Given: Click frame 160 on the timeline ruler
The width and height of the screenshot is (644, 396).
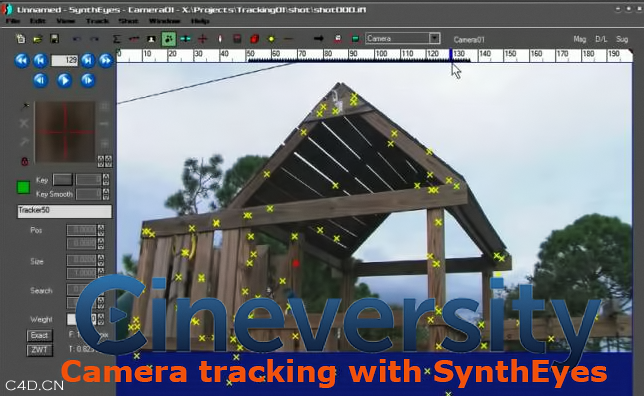Looking at the screenshot, I should click(536, 54).
